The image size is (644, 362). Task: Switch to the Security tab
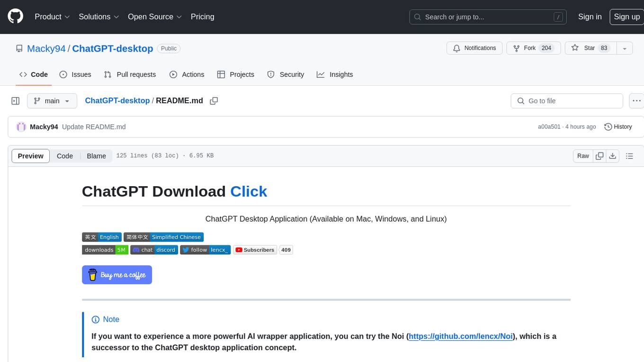[x=286, y=74]
